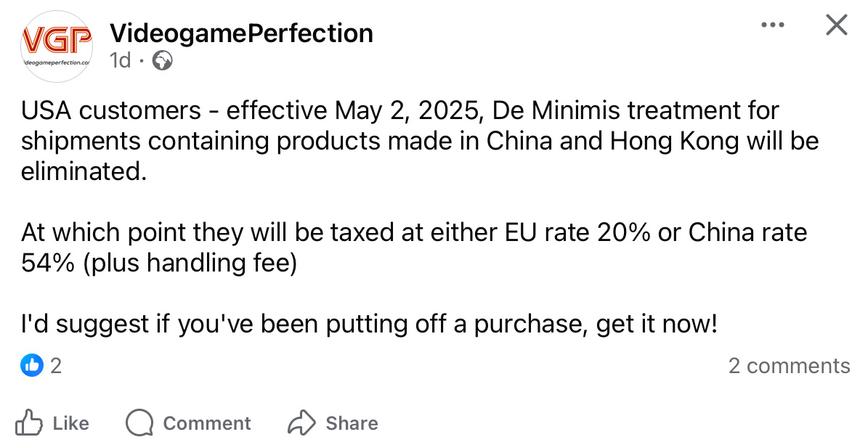The width and height of the screenshot is (868, 445).
Task: View the 2 comments link
Action: point(789,366)
